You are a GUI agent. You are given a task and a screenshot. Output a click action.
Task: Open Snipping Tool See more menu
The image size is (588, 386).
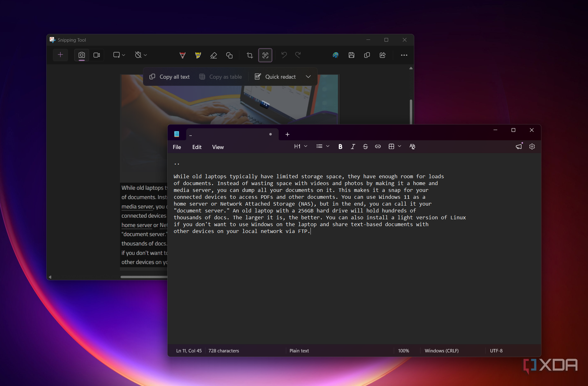[x=404, y=55]
